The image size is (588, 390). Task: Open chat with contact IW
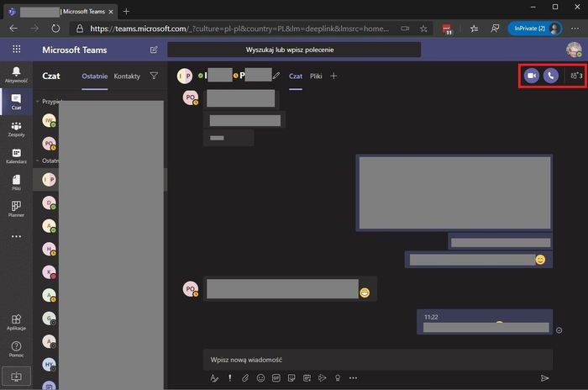click(x=49, y=120)
